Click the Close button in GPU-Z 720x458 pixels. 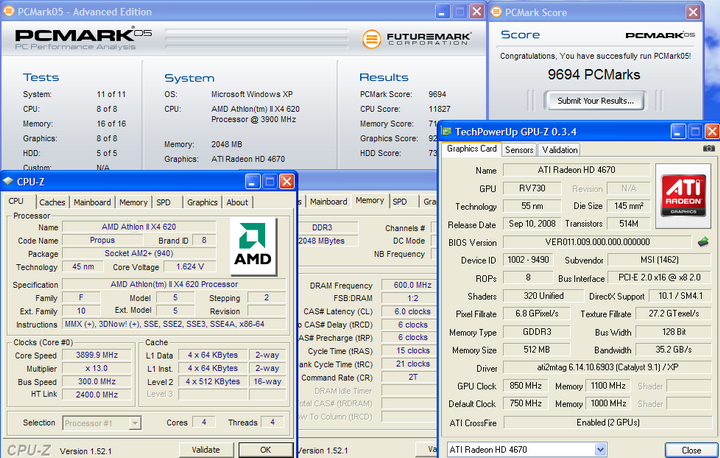point(691,450)
